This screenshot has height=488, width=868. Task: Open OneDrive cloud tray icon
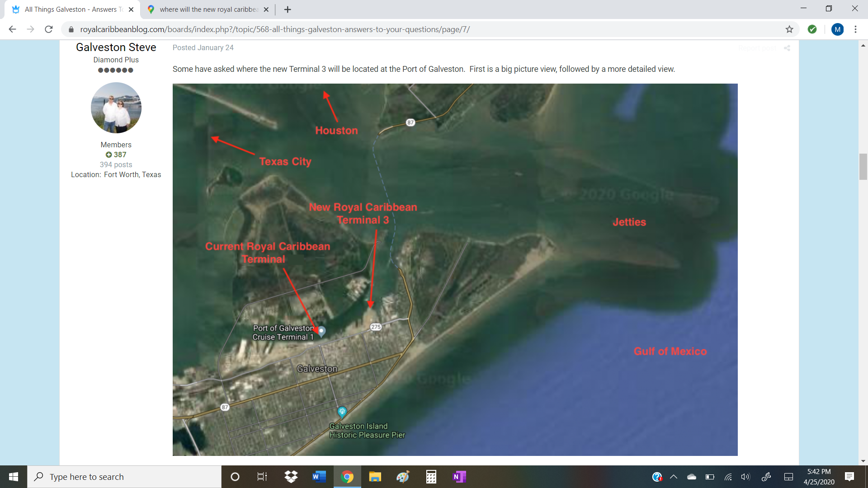691,477
